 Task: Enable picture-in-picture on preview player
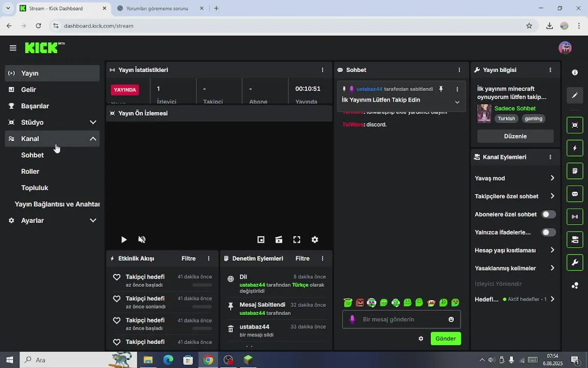coord(261,240)
